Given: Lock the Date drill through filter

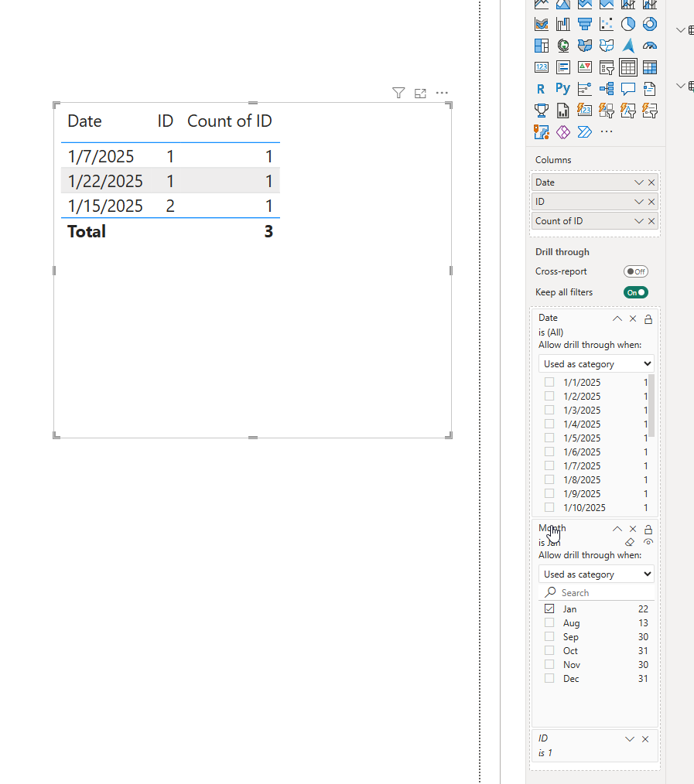Looking at the screenshot, I should point(648,319).
